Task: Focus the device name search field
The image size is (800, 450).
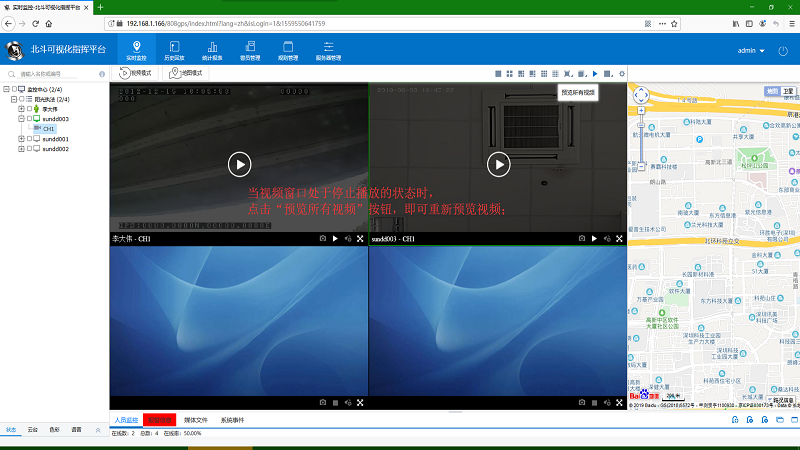Action: click(48, 74)
